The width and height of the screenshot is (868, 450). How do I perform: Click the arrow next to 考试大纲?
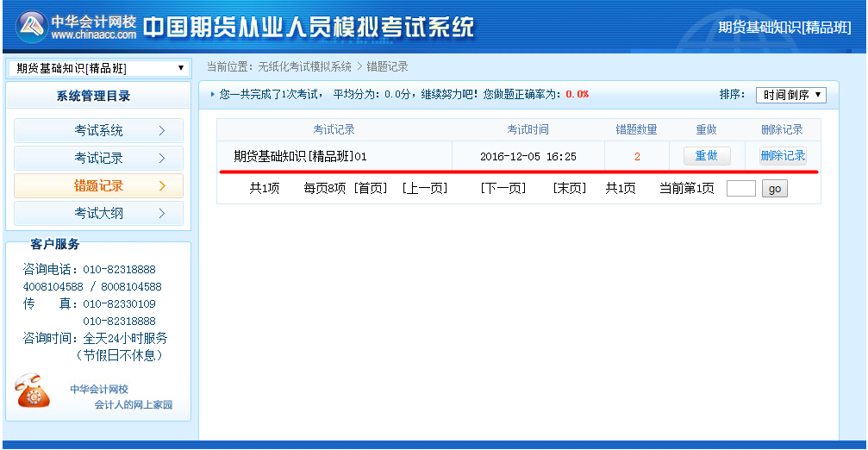(x=161, y=214)
